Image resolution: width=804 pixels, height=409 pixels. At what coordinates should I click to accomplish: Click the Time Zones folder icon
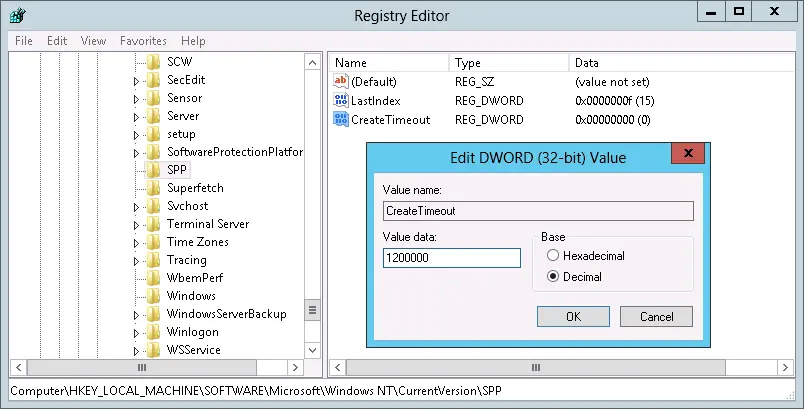pyautogui.click(x=153, y=242)
